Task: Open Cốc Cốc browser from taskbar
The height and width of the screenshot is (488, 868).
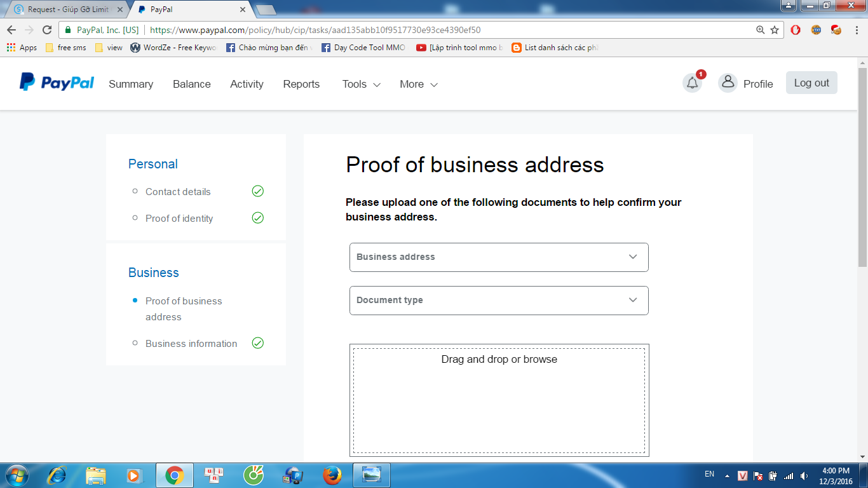Action: point(254,475)
